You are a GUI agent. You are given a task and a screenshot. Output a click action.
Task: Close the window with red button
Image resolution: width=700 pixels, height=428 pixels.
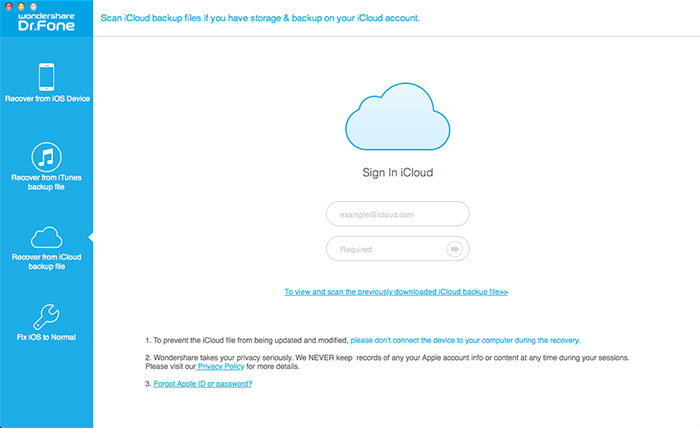pos(8,7)
